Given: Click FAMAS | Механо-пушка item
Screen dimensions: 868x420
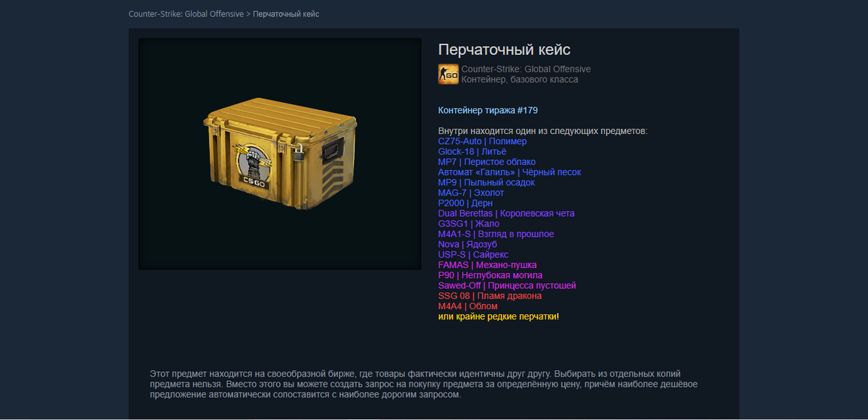Looking at the screenshot, I should 488,265.
